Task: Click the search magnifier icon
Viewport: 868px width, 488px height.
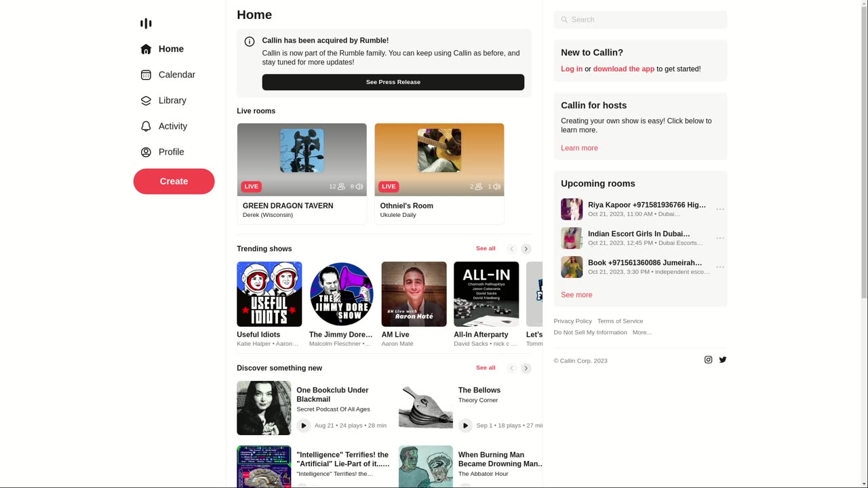Action: coord(564,20)
